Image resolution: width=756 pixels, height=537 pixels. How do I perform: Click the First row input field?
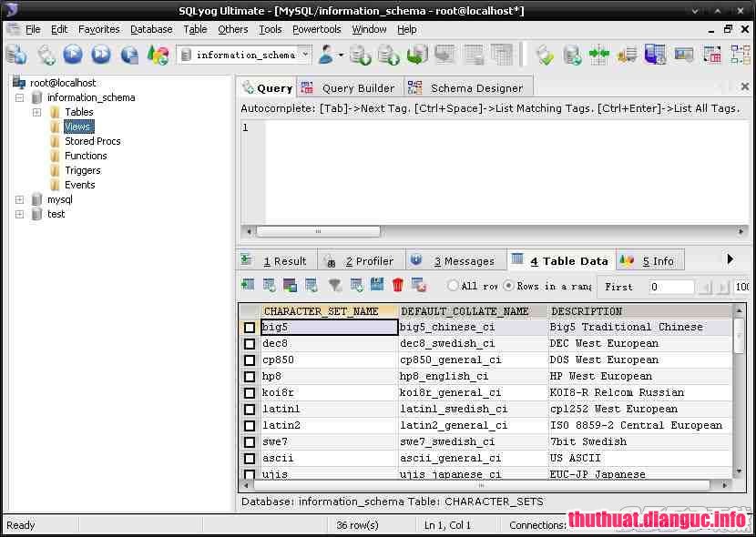pyautogui.click(x=670, y=287)
